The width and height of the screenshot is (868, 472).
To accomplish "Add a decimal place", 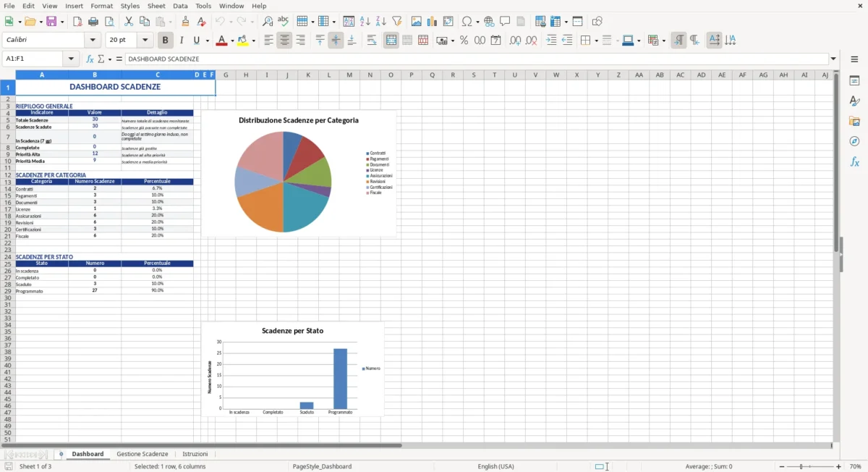I will coord(516,41).
